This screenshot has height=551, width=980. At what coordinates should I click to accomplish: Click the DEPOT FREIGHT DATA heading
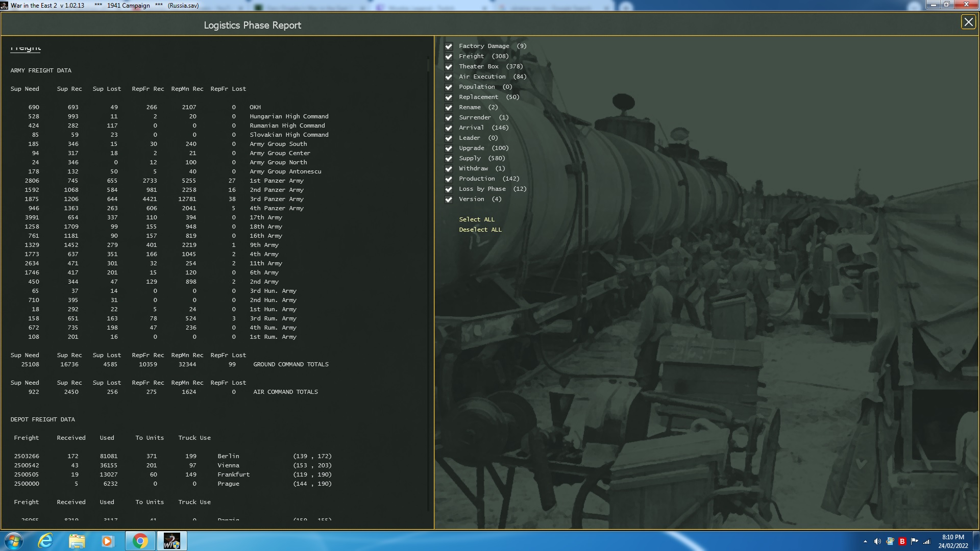click(x=43, y=419)
